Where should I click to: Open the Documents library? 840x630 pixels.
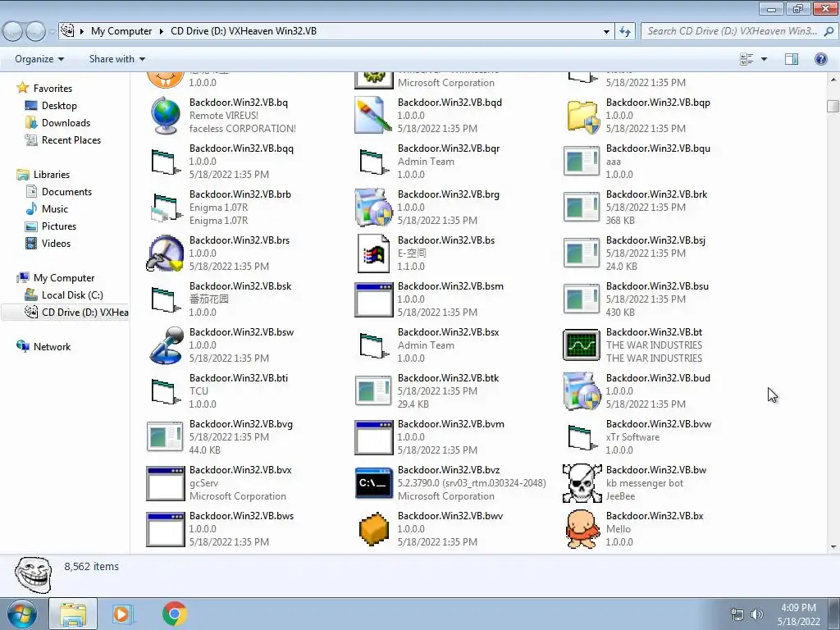pos(66,192)
